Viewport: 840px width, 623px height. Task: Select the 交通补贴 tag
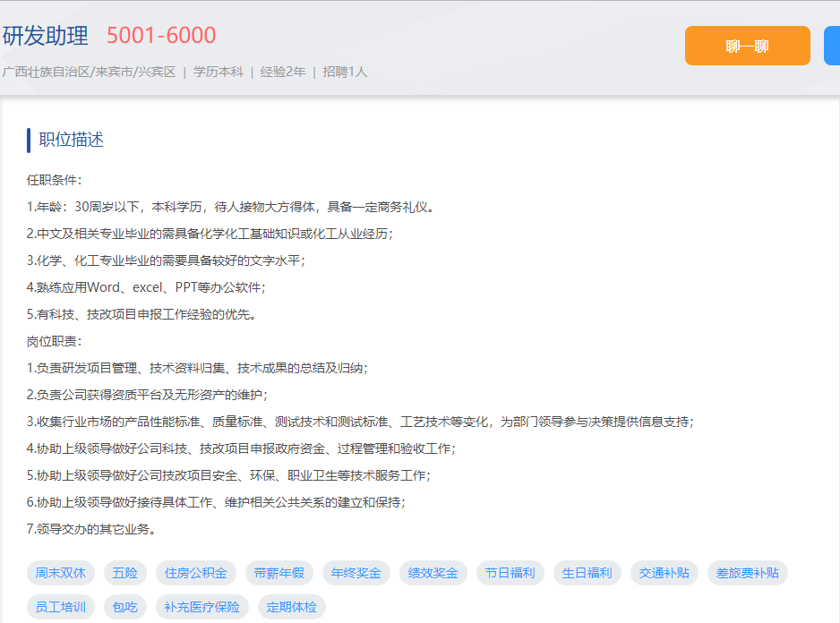tap(664, 573)
